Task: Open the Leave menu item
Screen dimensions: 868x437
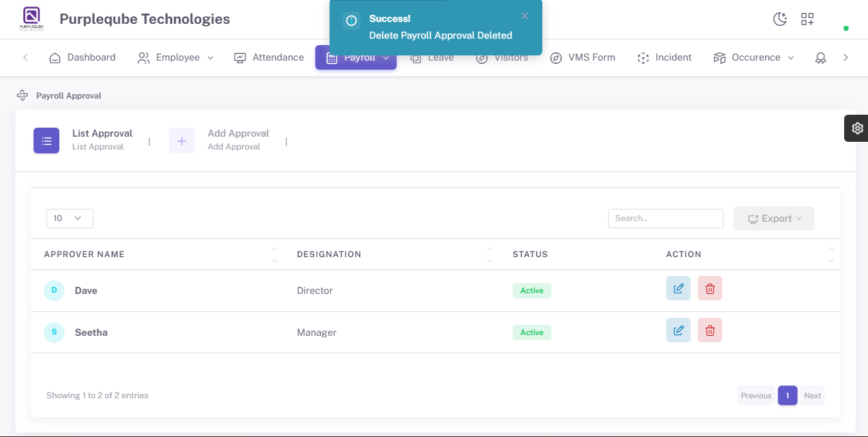Action: 432,57
